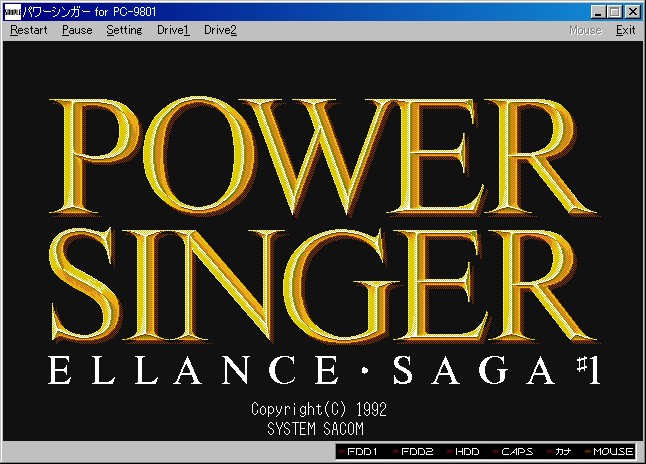This screenshot has height=464, width=646.
Task: Click the HDD status indicator
Action: pyautogui.click(x=463, y=452)
